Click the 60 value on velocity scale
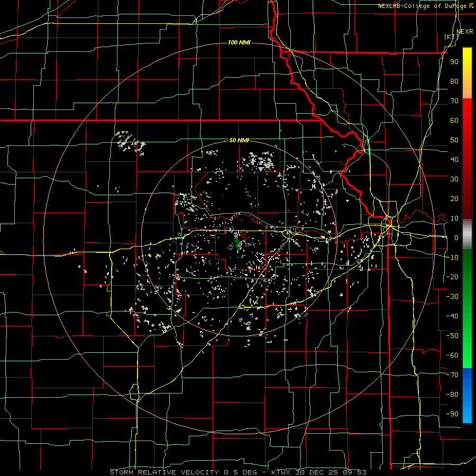Image resolution: width=476 pixels, height=476 pixels. [x=454, y=121]
